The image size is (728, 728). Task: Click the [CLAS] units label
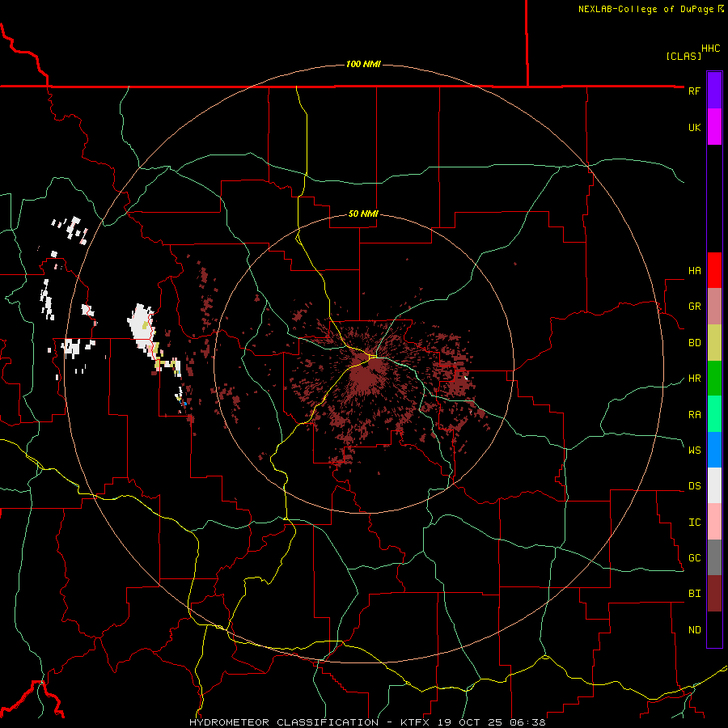684,56
